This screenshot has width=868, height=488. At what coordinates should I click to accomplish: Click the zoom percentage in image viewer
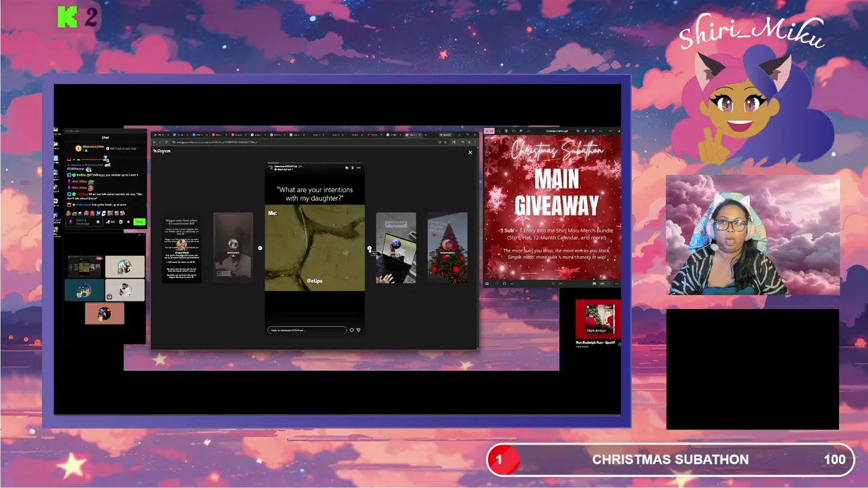pyautogui.click(x=602, y=283)
